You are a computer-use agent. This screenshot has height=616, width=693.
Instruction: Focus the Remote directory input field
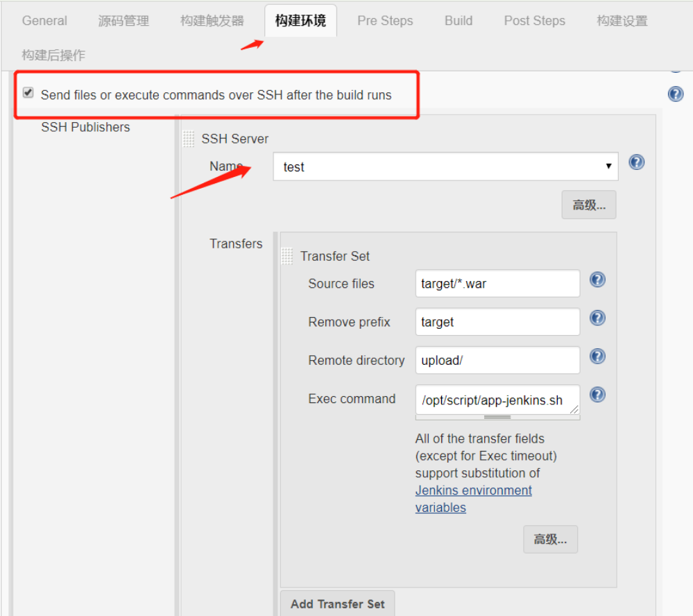point(497,360)
